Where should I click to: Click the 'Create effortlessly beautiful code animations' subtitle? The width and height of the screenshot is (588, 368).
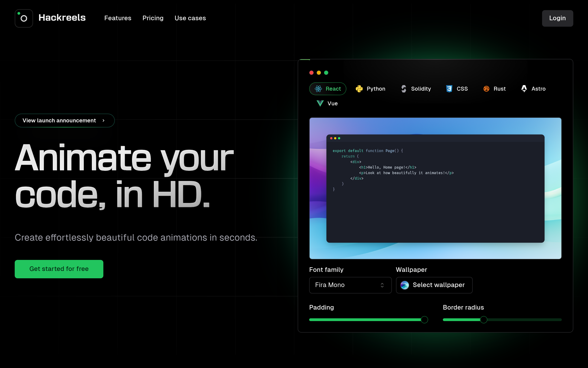click(x=136, y=238)
